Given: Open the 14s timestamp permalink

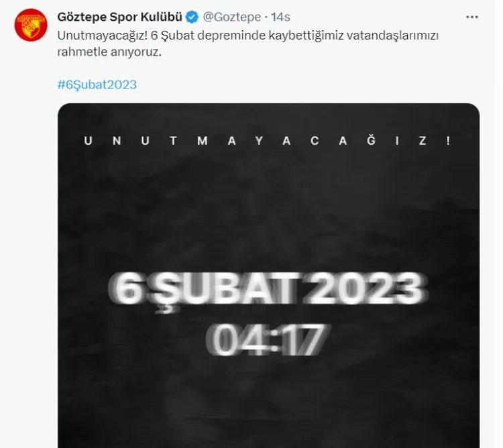Looking at the screenshot, I should [x=281, y=17].
